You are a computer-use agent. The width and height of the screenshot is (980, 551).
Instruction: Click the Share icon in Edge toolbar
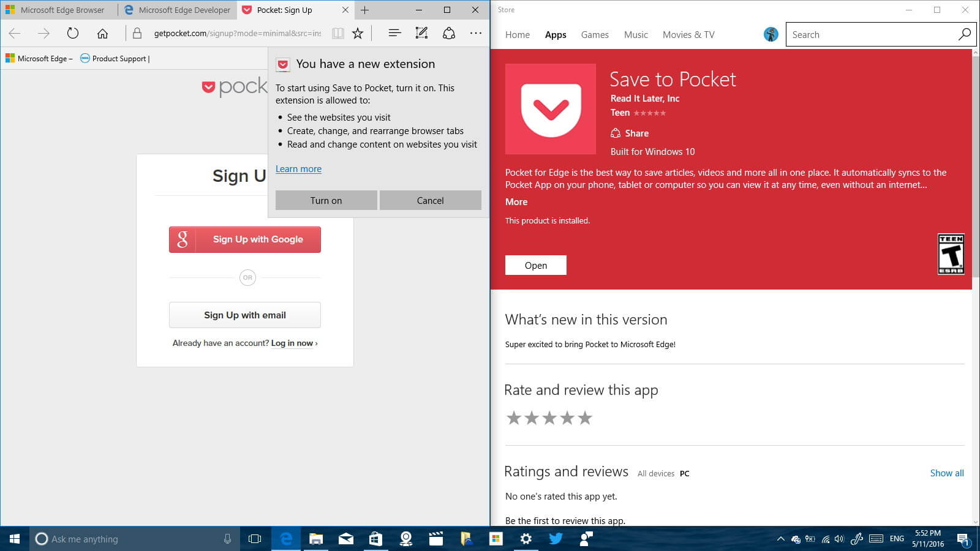[x=449, y=33]
